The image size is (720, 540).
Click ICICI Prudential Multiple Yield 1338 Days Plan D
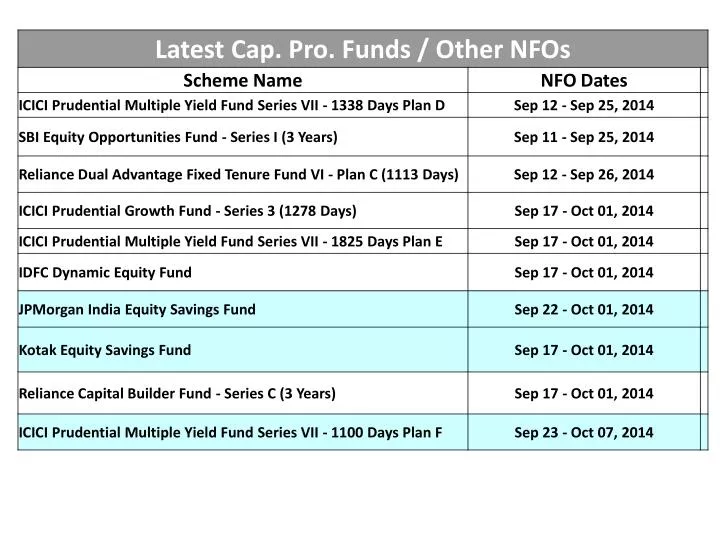(x=232, y=105)
